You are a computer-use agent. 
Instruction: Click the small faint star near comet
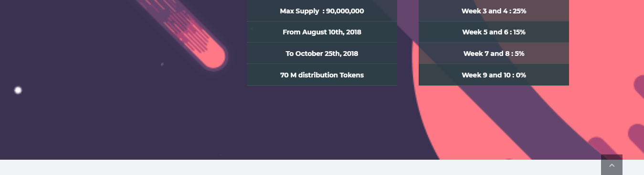coord(162,64)
